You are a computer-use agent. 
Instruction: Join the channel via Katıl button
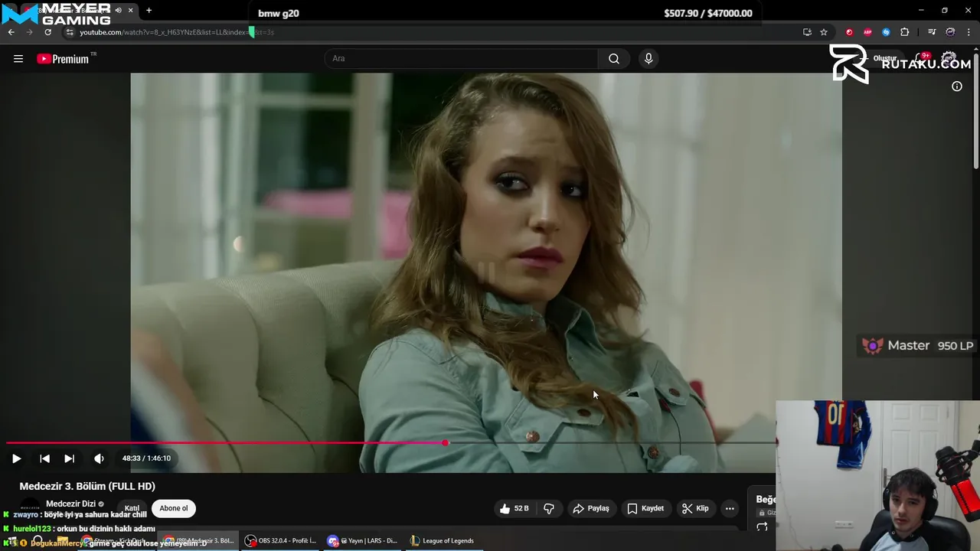pyautogui.click(x=132, y=508)
